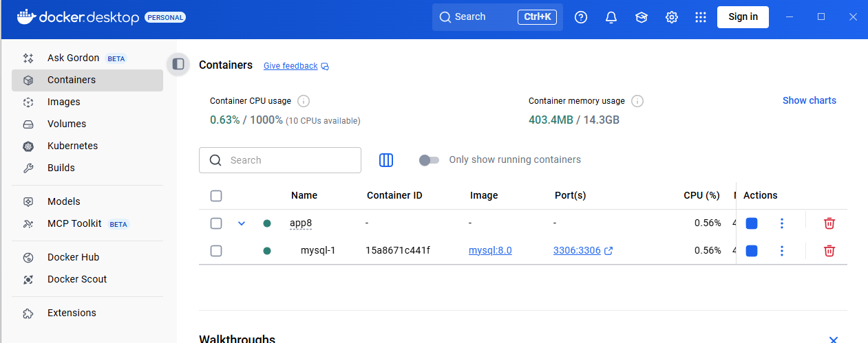The height and width of the screenshot is (343, 868).
Task: Open Ask Gordon in sidebar
Action: tap(87, 58)
